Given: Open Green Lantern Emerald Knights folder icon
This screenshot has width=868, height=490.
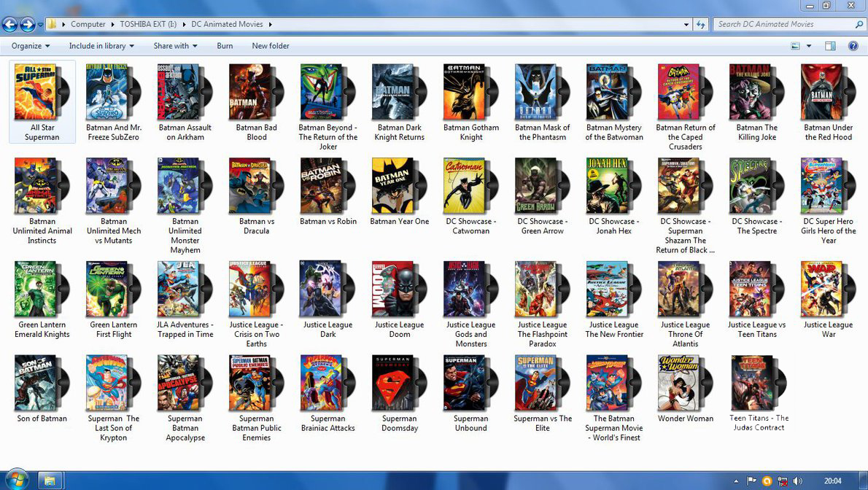Looking at the screenshot, I should click(x=42, y=289).
